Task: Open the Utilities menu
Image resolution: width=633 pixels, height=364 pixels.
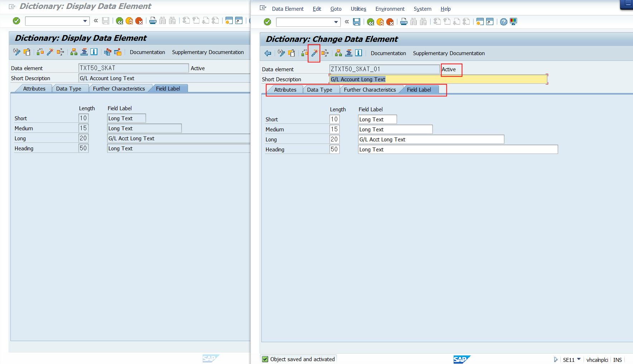Action: (358, 9)
